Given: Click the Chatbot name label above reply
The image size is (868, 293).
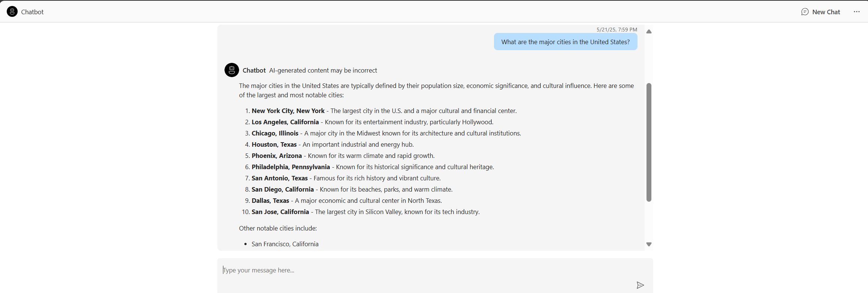Looking at the screenshot, I should click(254, 70).
